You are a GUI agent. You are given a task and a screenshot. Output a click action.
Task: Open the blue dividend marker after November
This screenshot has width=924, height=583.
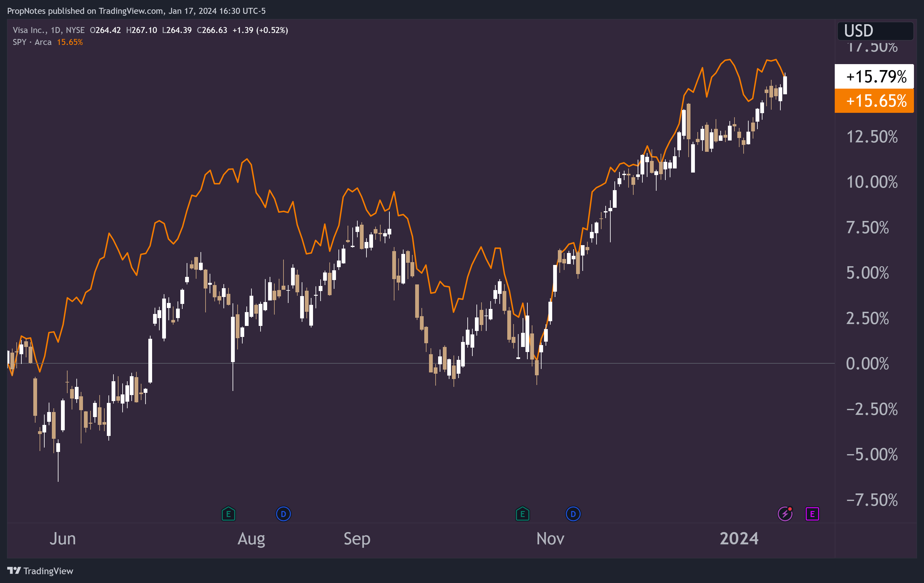point(573,514)
